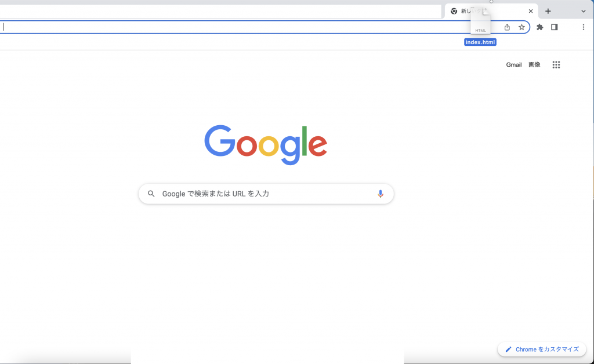
Task: Click the index.html file label
Action: tap(480, 42)
